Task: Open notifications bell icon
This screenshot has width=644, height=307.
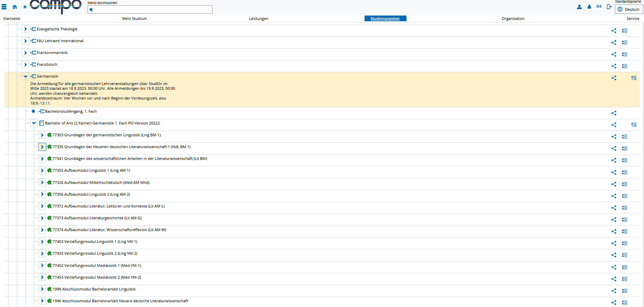Action: coord(589,7)
